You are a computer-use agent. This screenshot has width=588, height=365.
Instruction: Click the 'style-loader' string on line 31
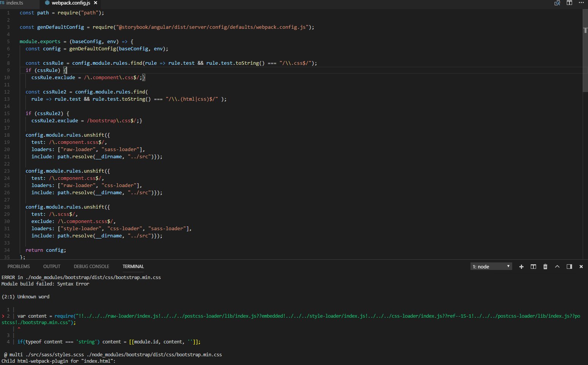pyautogui.click(x=81, y=229)
